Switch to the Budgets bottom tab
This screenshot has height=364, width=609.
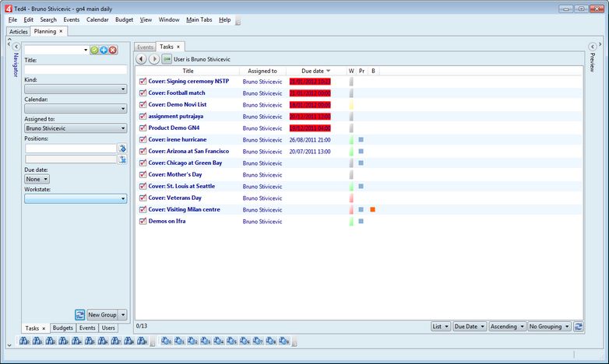[62, 328]
